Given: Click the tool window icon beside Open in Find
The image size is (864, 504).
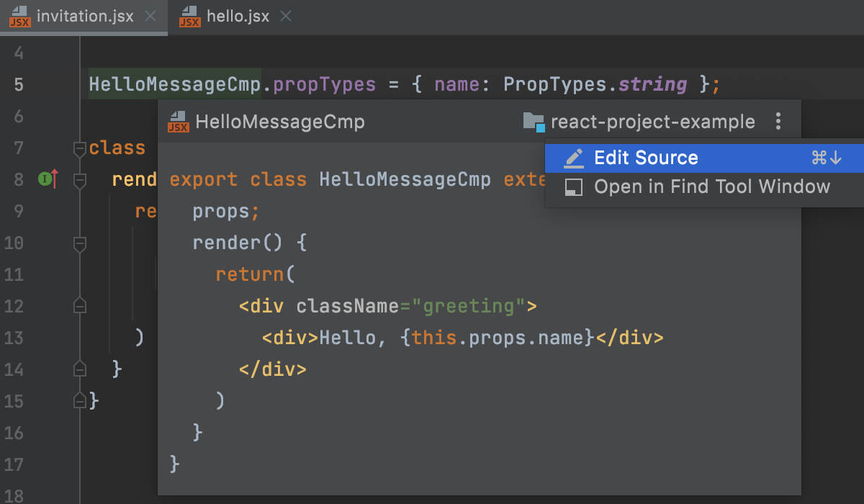Looking at the screenshot, I should coord(574,186).
